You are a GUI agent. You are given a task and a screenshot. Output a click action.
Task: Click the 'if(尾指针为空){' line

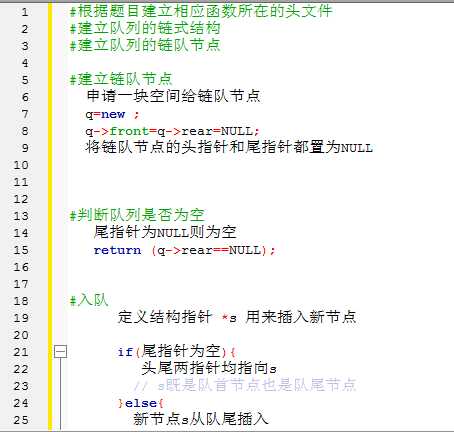[x=177, y=351]
